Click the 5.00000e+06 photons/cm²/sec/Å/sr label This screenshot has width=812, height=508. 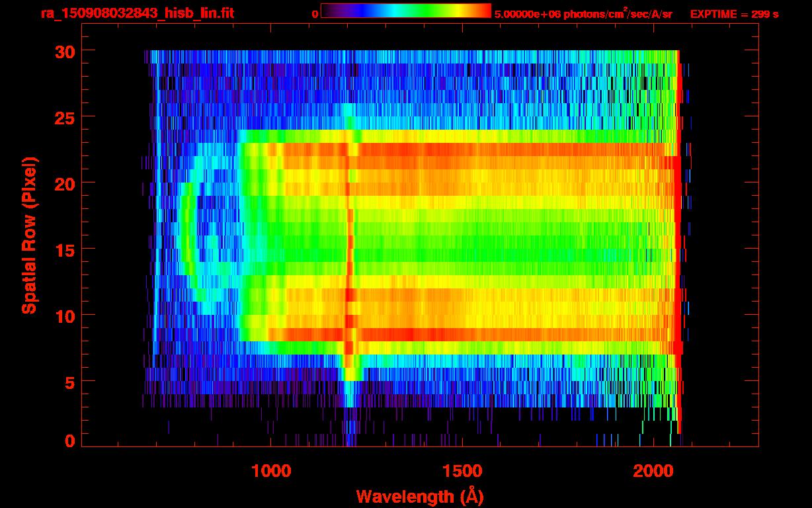tap(583, 13)
